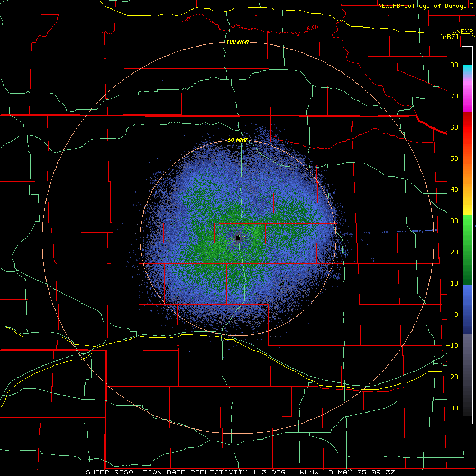Click the cyan top band of the color bar
Image resolution: width=476 pixels, height=476 pixels.
pos(467,70)
